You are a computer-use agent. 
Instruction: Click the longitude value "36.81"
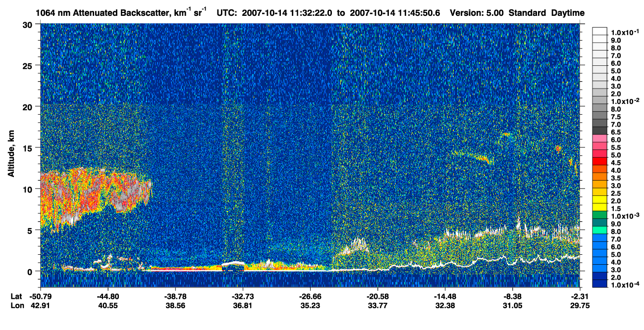[x=243, y=305]
